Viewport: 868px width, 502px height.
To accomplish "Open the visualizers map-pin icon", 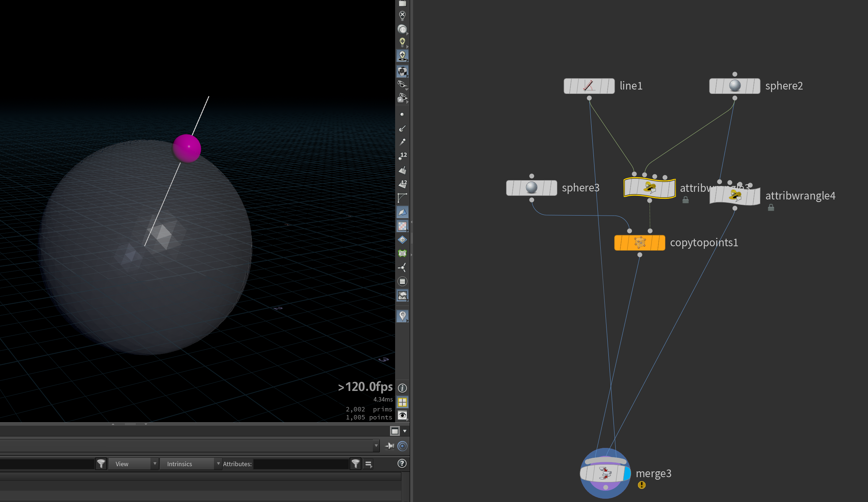I will tap(402, 316).
